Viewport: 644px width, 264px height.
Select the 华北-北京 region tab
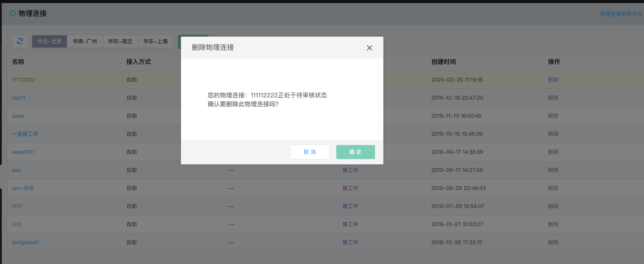[50, 41]
